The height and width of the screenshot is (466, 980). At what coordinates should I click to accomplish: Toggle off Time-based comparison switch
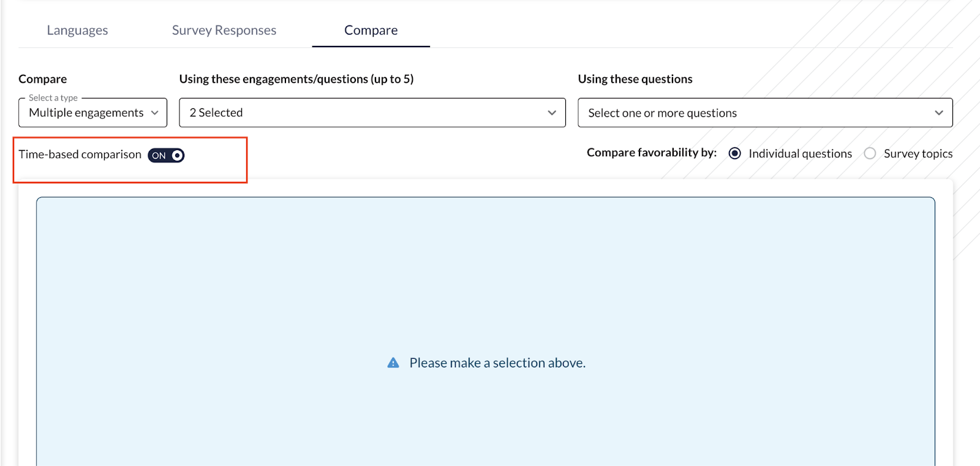pos(166,155)
